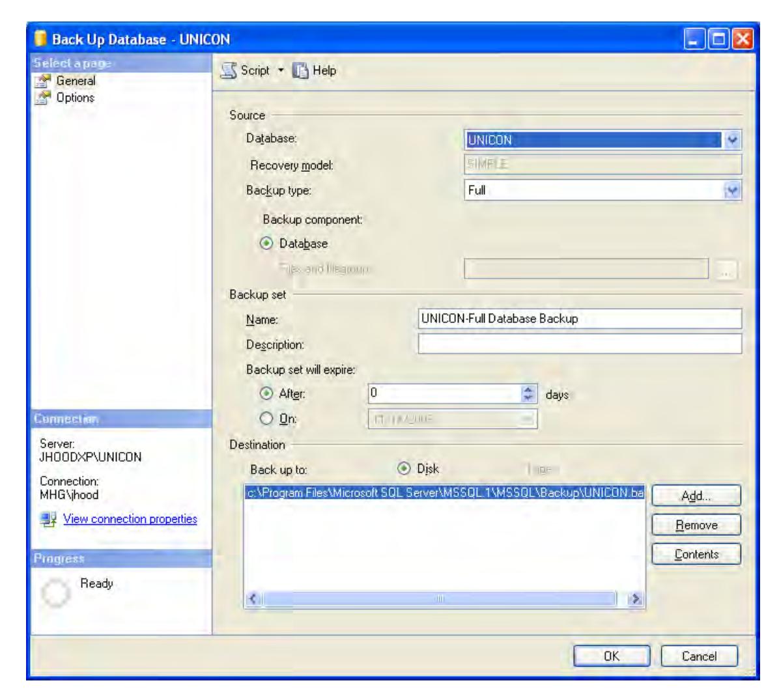Click the destination list right scroll arrow
This screenshot has height=700, width=779.
coord(635,598)
